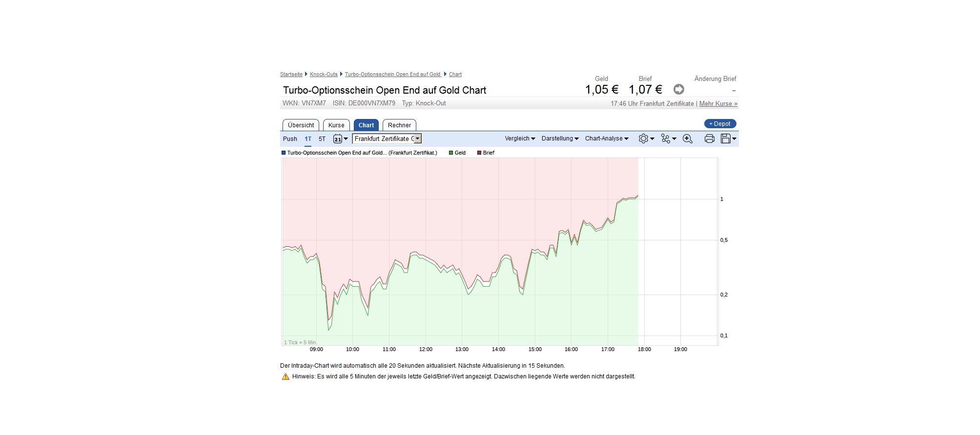Switch to the Übersicht tab
This screenshot has width=980, height=435.
tap(301, 125)
